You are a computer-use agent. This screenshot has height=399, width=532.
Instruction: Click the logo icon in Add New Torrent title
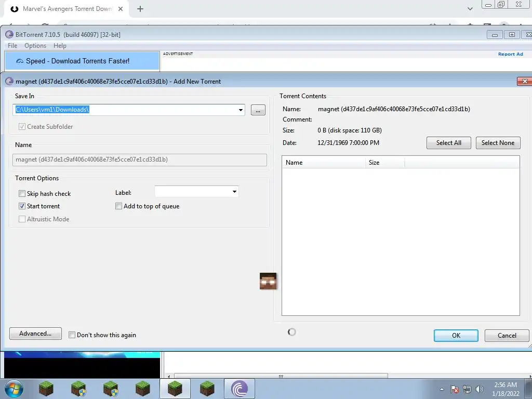click(x=9, y=82)
